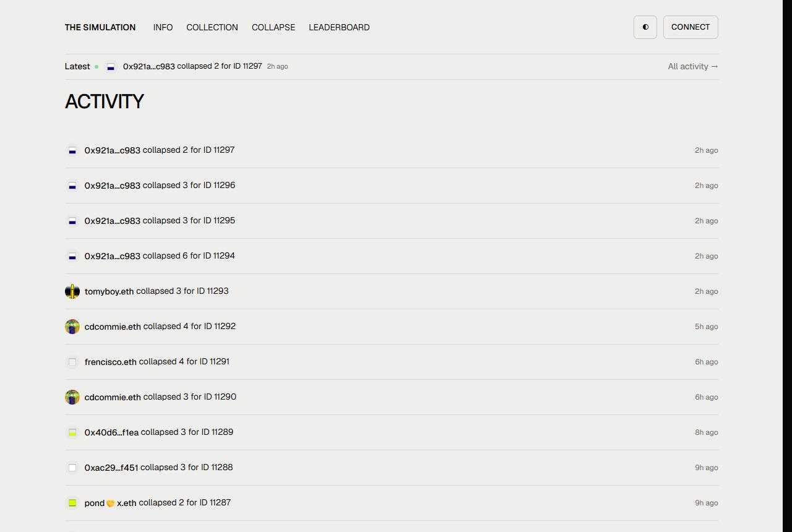Select the 'collapsed 6 for ID 11294' text
The image size is (792, 532).
[x=189, y=255]
